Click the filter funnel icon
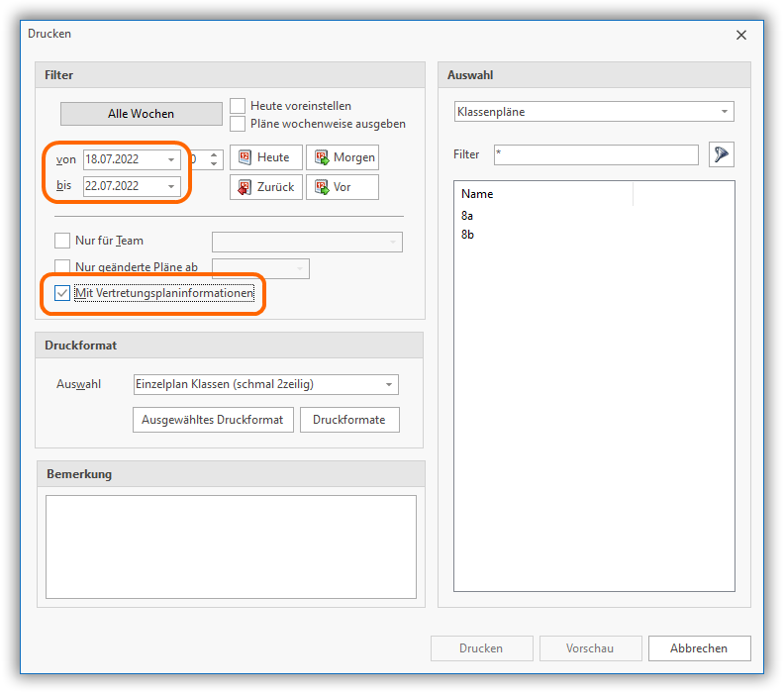The width and height of the screenshot is (784, 694). 720,154
